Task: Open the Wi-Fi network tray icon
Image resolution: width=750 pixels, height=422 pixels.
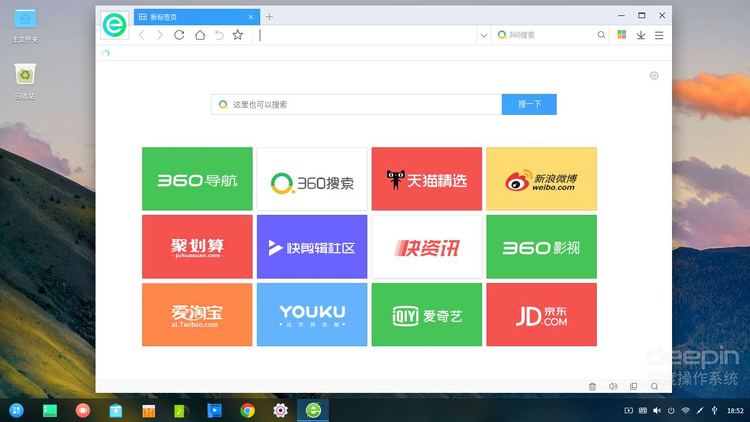Action: 686,411
